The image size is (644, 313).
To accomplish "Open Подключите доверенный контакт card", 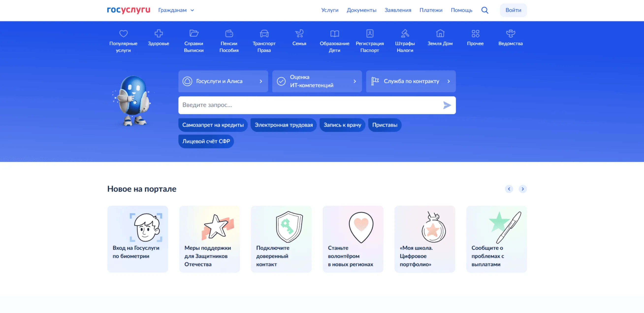I will click(x=281, y=239).
